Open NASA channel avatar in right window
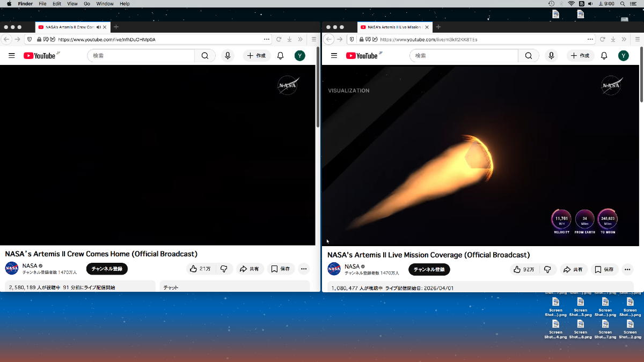The height and width of the screenshot is (362, 644). point(334,269)
